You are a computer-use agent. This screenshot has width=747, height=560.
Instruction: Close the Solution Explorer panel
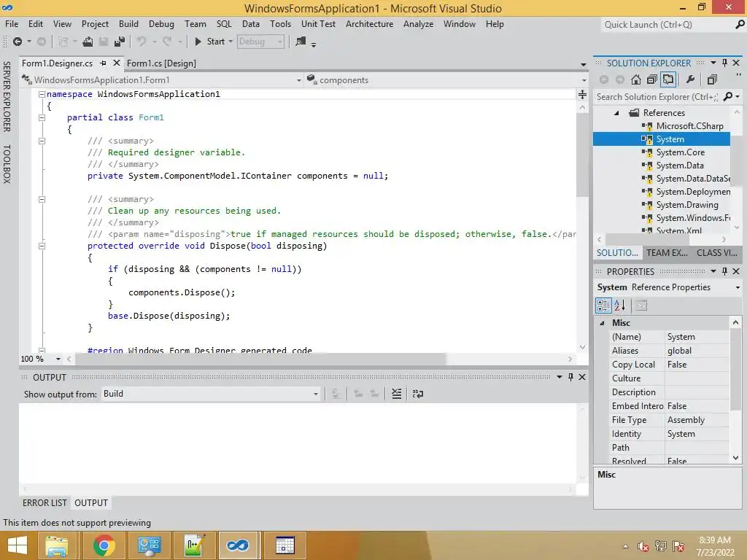click(736, 63)
